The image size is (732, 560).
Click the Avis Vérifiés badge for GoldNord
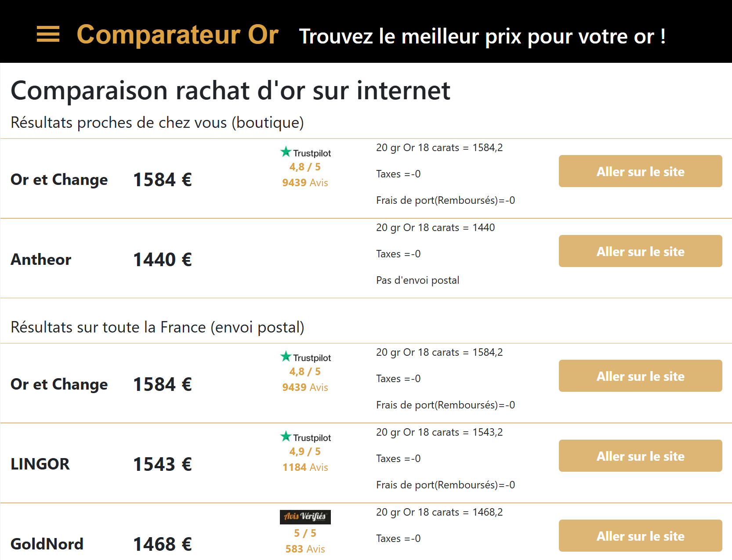click(305, 517)
